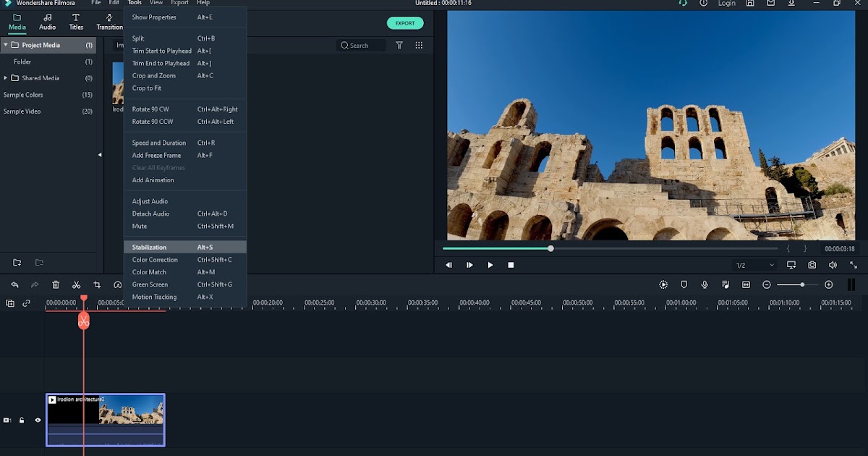Image resolution: width=868 pixels, height=456 pixels.
Task: Click the EXPORT button
Action: point(404,22)
